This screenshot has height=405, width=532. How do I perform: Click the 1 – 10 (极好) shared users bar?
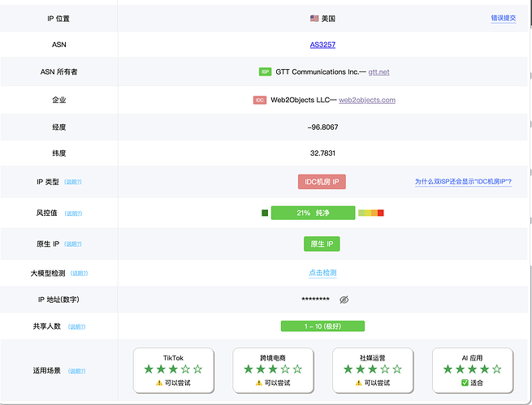[x=322, y=326]
